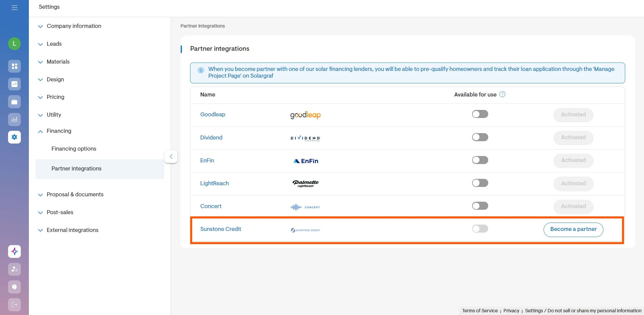Screen dimensions: 644x315
Task: Click the Palmetto LightReach logo
Action: [x=306, y=184]
